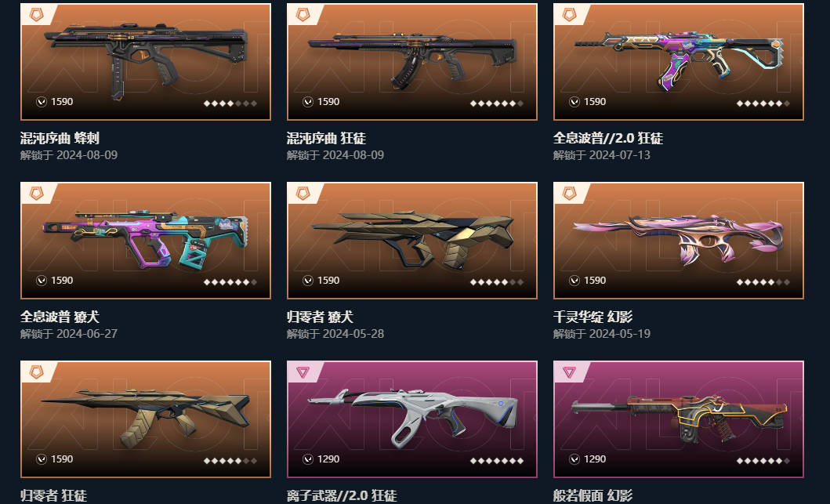Select the 归零者 獠犬 golden skin thumbnail
The image size is (830, 504).
[411, 241]
